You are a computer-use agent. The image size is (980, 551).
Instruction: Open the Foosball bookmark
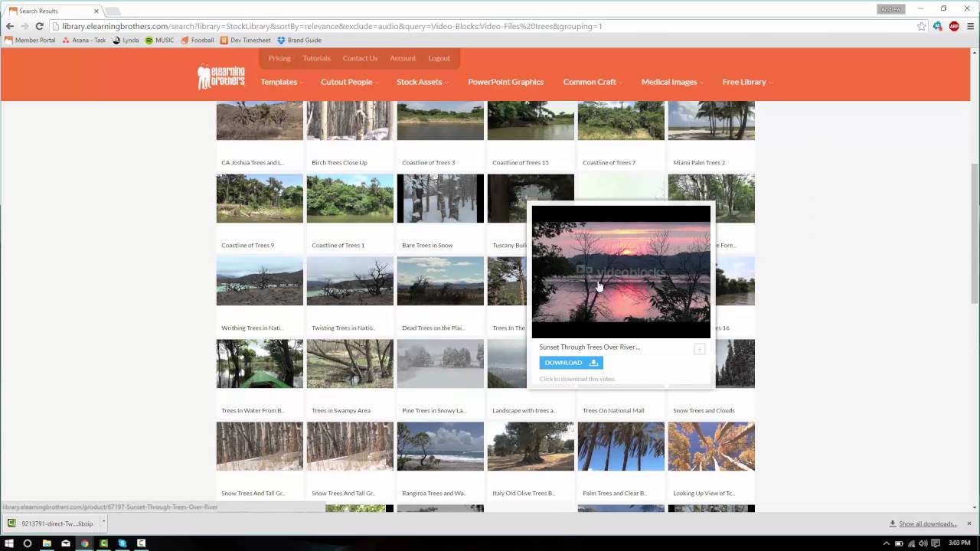198,41
